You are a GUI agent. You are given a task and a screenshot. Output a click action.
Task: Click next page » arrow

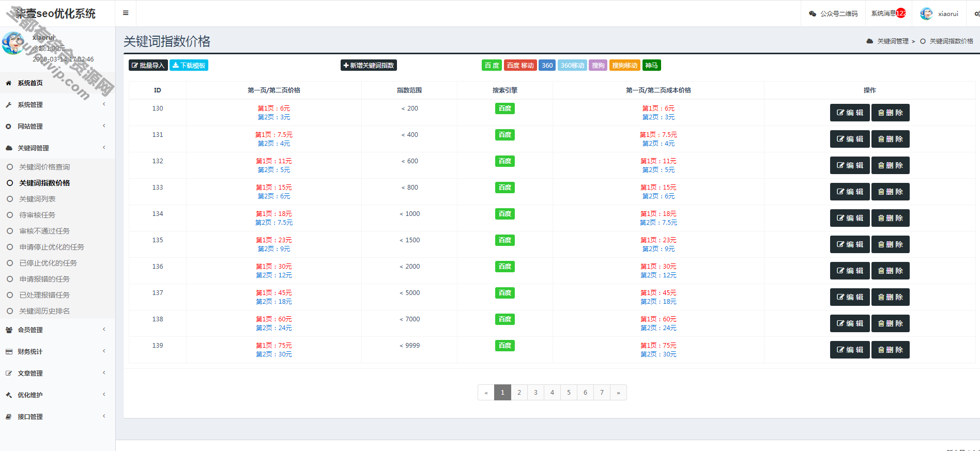click(x=618, y=393)
